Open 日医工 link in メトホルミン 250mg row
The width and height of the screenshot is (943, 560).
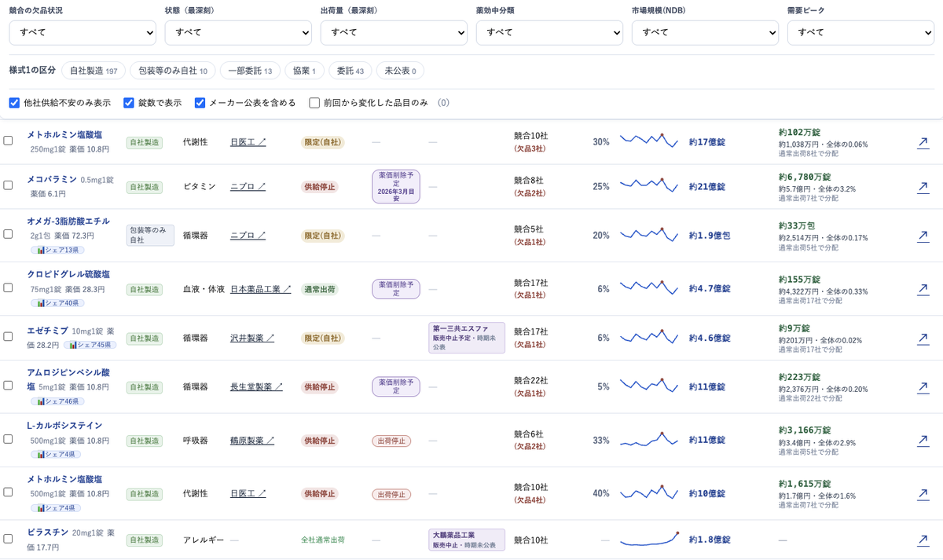248,142
